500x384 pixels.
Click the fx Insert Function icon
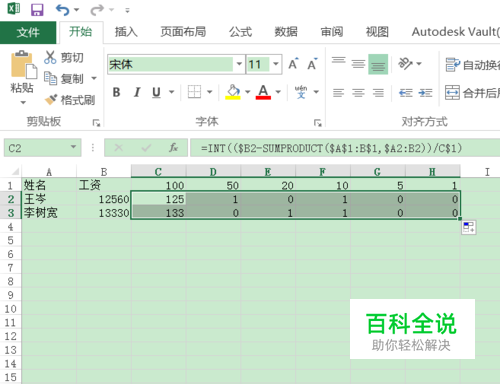click(173, 147)
